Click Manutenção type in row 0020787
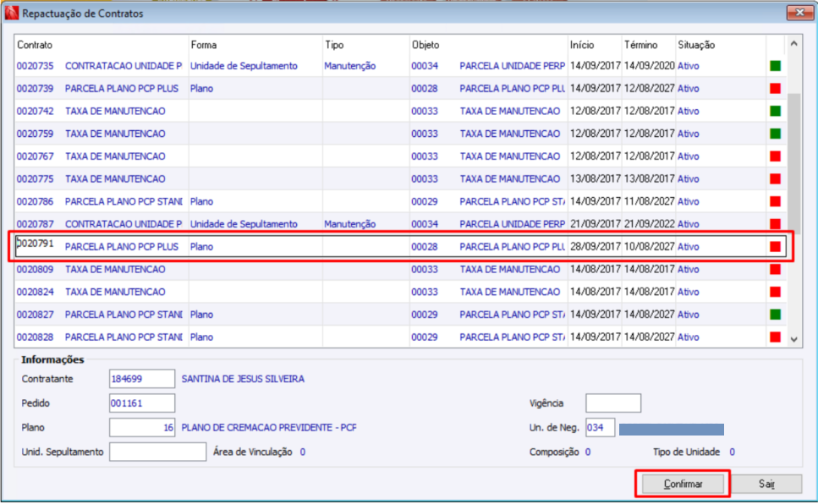 point(349,224)
